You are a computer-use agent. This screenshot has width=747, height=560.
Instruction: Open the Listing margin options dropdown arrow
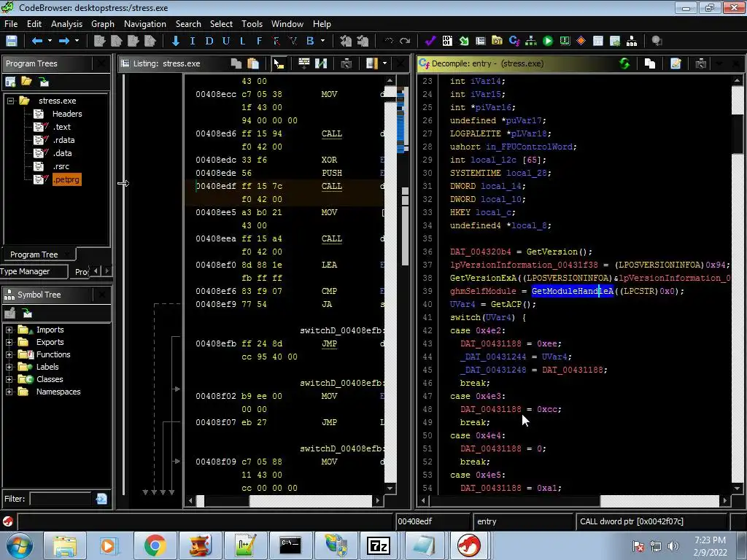click(384, 63)
